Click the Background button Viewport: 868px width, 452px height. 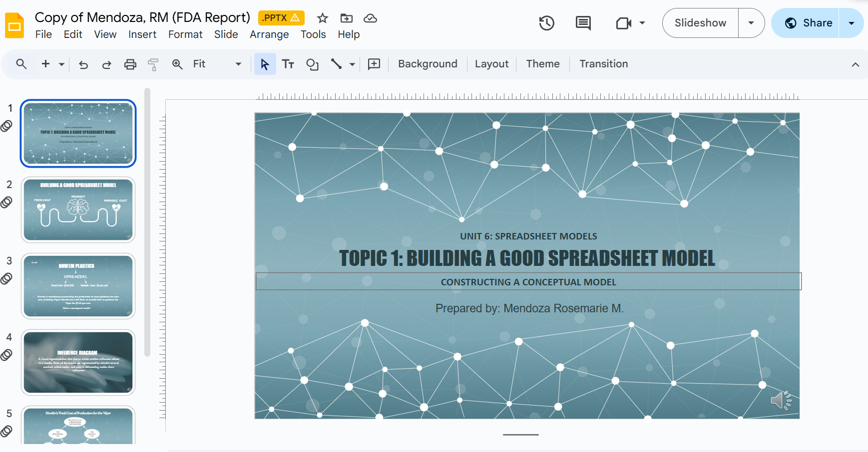pos(428,64)
